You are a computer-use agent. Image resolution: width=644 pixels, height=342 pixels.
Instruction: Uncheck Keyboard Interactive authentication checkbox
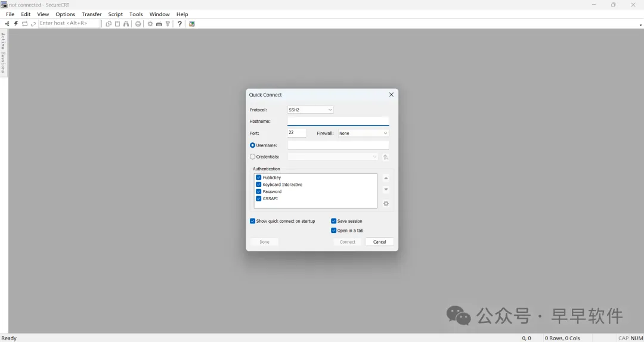(x=259, y=184)
